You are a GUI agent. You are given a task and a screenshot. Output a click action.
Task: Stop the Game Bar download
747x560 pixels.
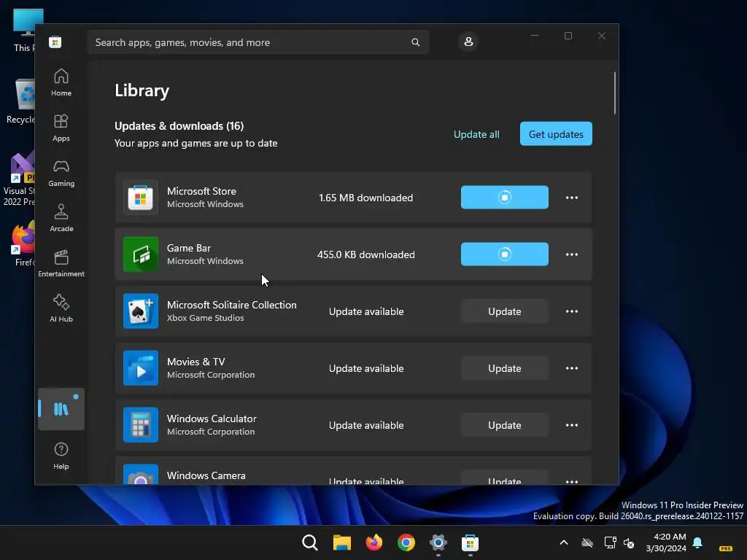(505, 254)
